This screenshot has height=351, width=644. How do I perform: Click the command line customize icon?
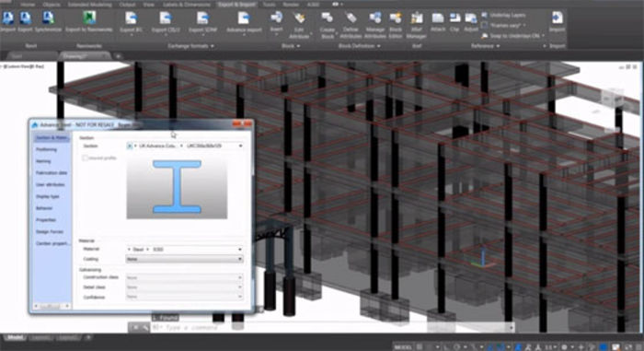[145, 328]
